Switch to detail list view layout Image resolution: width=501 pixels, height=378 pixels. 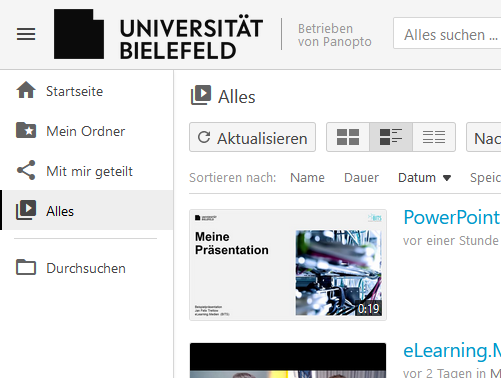[391, 137]
